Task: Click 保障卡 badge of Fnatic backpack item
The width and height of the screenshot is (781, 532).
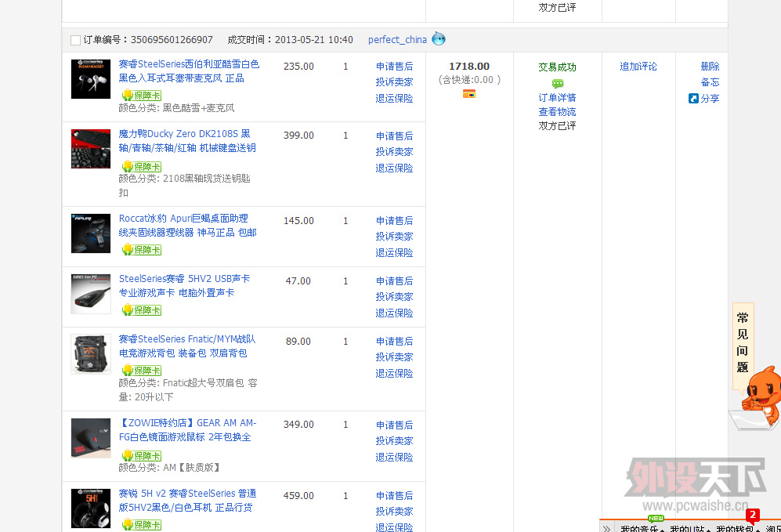Action: coord(142,370)
